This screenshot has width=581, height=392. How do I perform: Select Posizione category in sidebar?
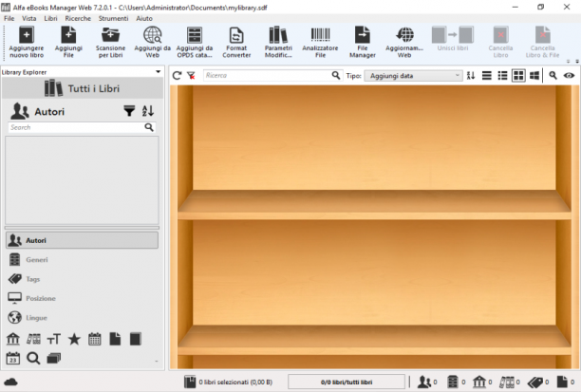(82, 298)
